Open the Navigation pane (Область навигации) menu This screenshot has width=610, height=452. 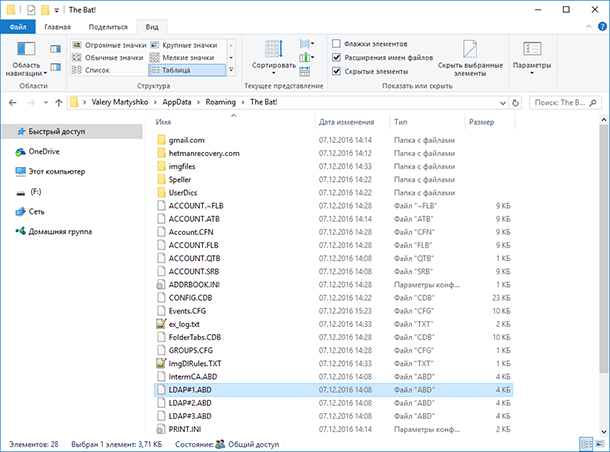point(26,58)
